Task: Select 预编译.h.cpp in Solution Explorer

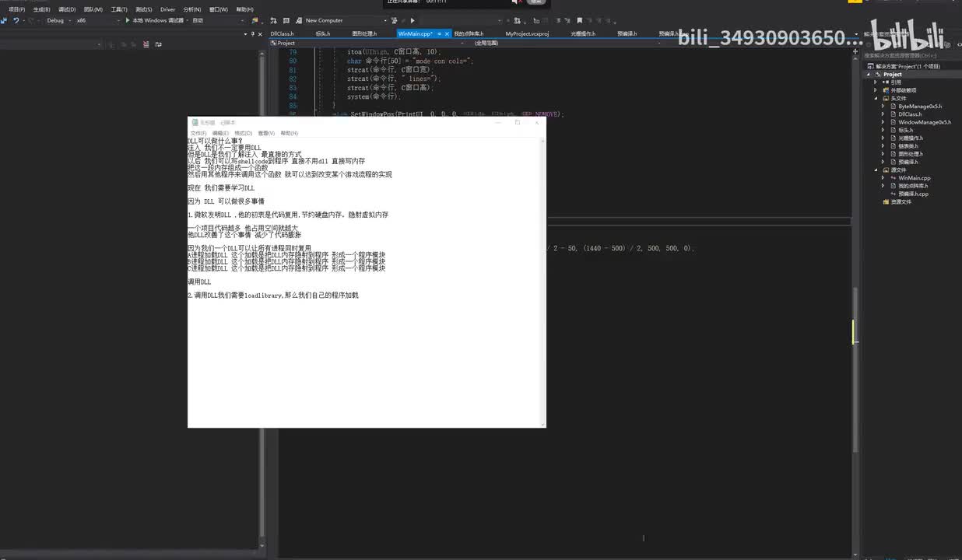Action: [913, 194]
